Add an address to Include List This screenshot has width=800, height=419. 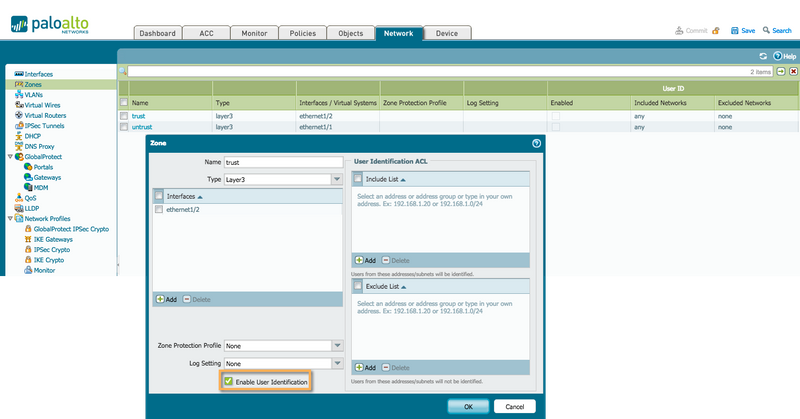(x=365, y=260)
